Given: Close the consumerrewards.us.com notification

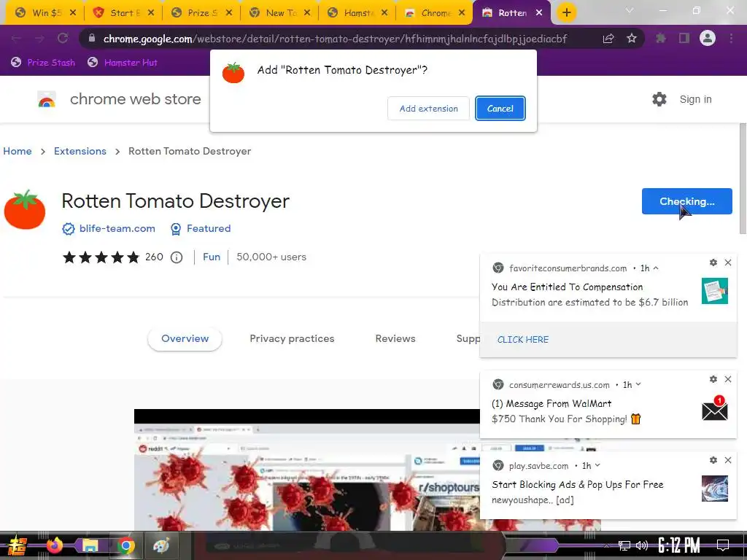Looking at the screenshot, I should coord(728,379).
